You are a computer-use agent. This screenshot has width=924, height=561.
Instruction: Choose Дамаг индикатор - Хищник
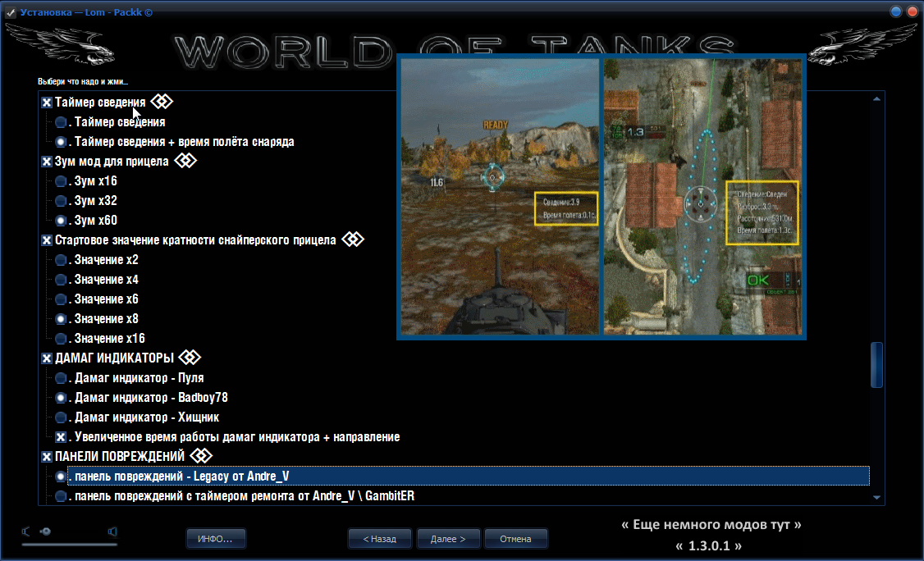pos(60,417)
